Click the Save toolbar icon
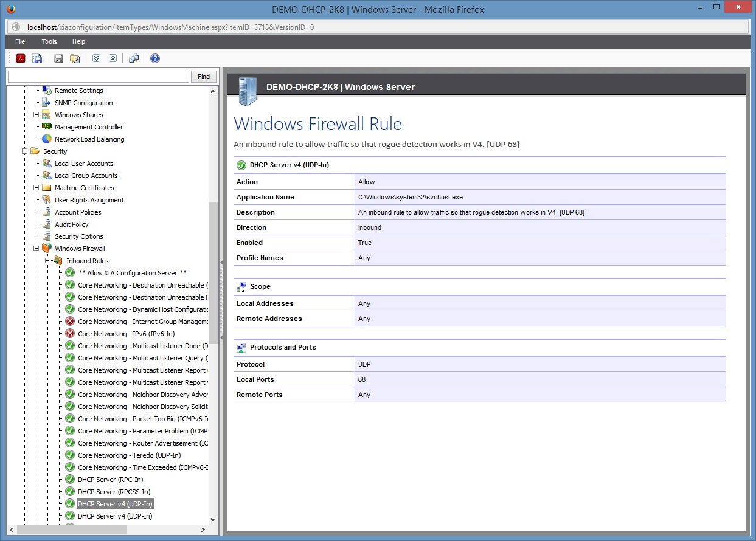This screenshot has height=541, width=756. (57, 58)
